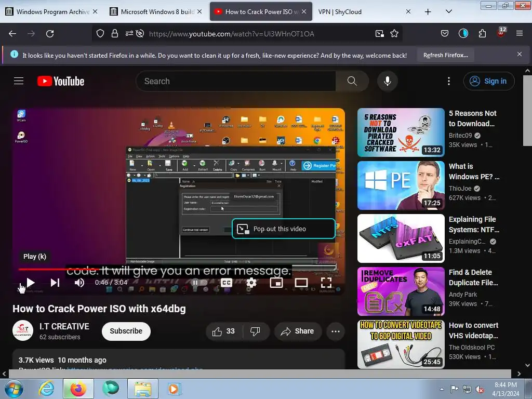Open the blue circular extension icon
The height and width of the screenshot is (399, 532).
pos(463,33)
